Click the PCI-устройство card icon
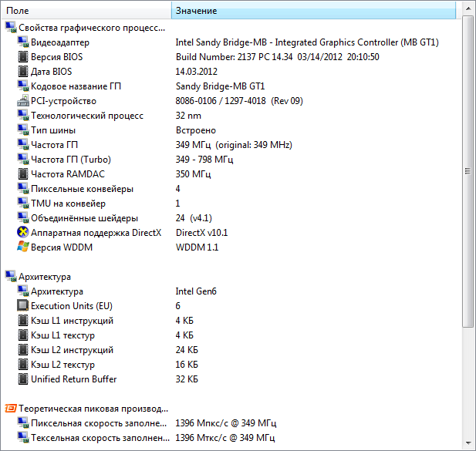 click(23, 101)
